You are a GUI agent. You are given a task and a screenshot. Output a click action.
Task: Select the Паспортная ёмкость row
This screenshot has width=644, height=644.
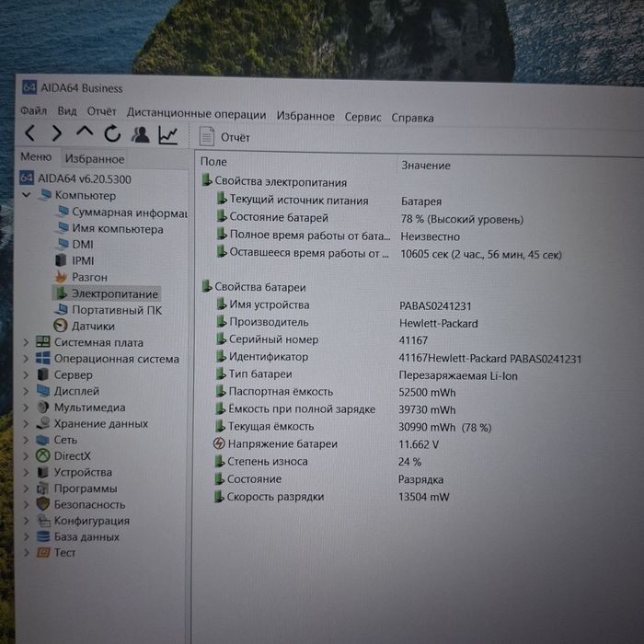(x=336, y=392)
